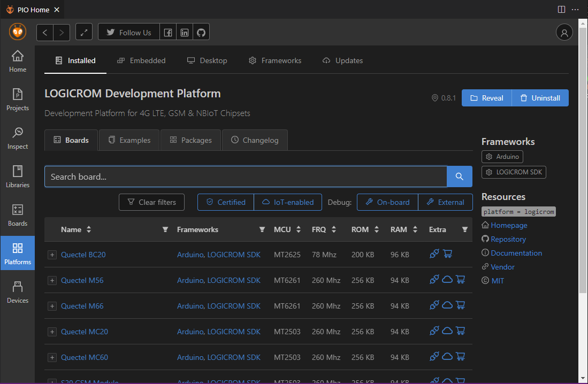Click the vertical scrollbar thumb
Image resolution: width=588 pixels, height=384 pixels.
(582, 160)
